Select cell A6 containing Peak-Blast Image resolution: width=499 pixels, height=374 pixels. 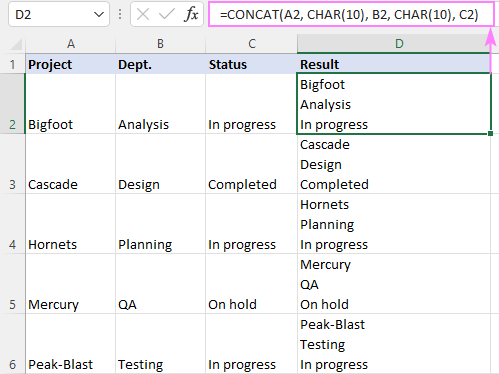[71, 344]
